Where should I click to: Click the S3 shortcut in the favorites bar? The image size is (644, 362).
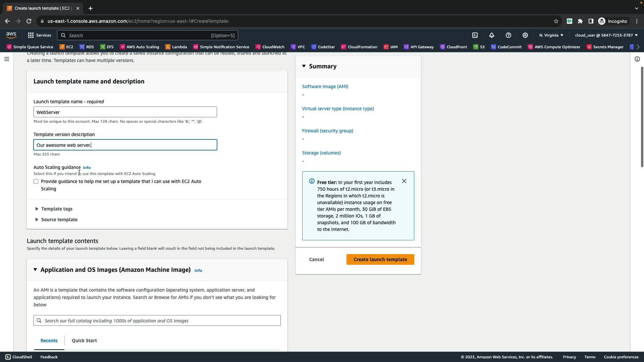click(x=479, y=47)
